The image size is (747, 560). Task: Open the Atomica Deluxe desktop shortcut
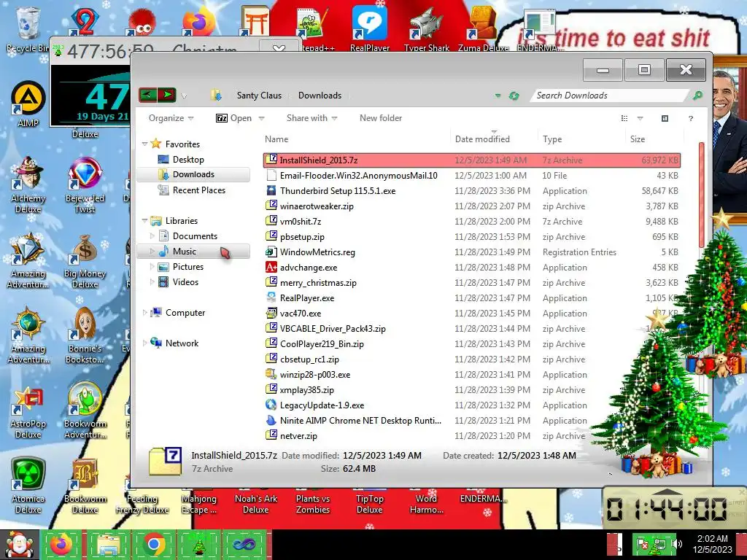click(x=28, y=486)
